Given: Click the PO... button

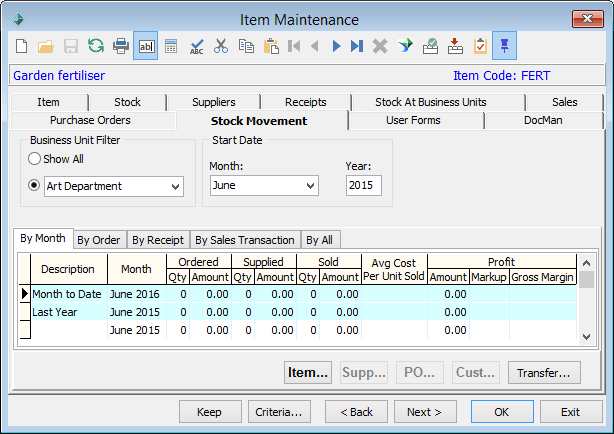Looking at the screenshot, I should click(x=420, y=373).
